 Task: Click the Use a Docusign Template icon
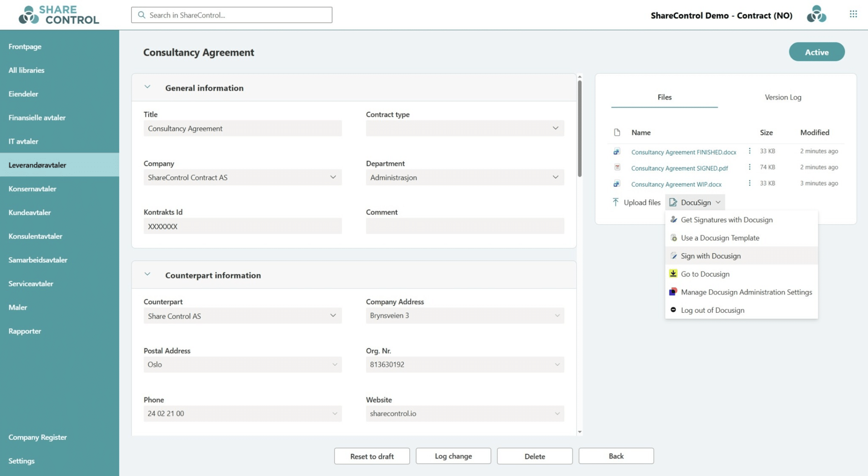(x=673, y=238)
